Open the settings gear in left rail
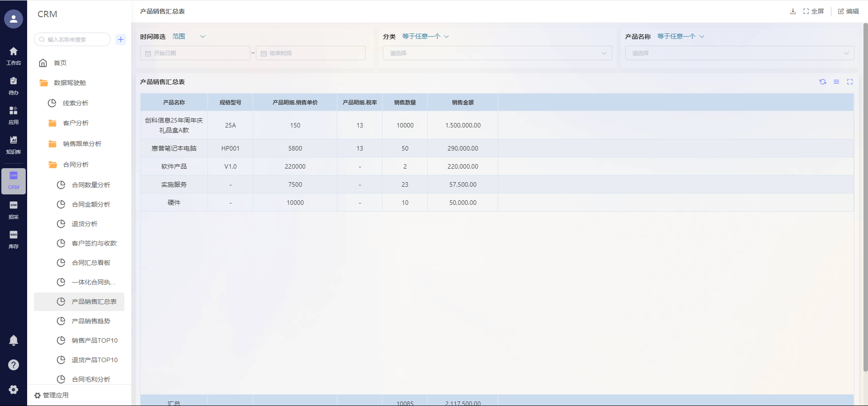 pos(14,389)
